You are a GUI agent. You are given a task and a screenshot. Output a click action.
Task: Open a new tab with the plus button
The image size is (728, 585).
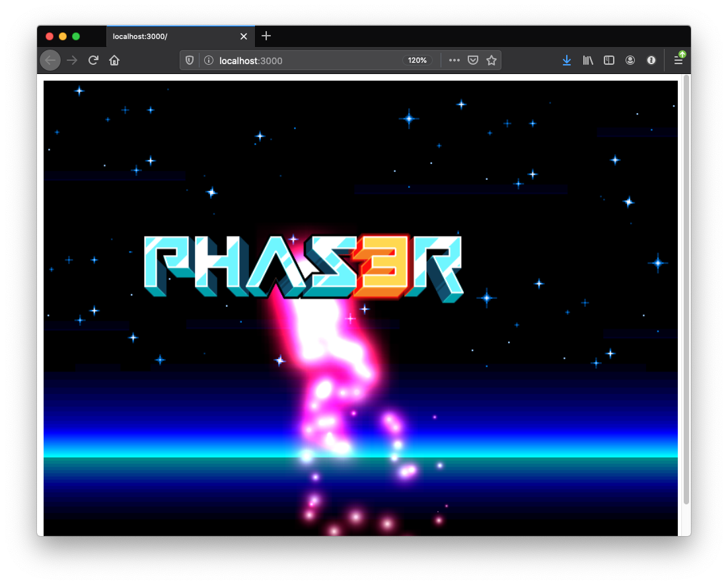(266, 36)
